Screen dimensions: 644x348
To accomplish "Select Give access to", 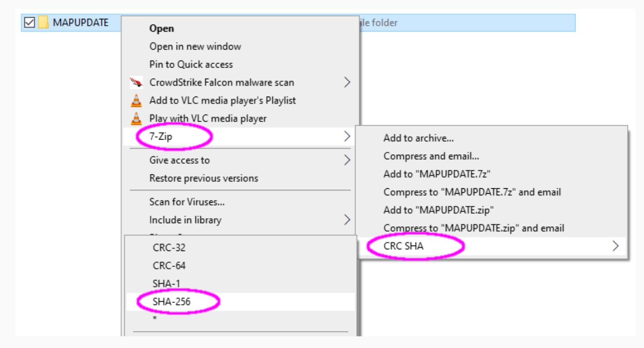I will coord(179,160).
